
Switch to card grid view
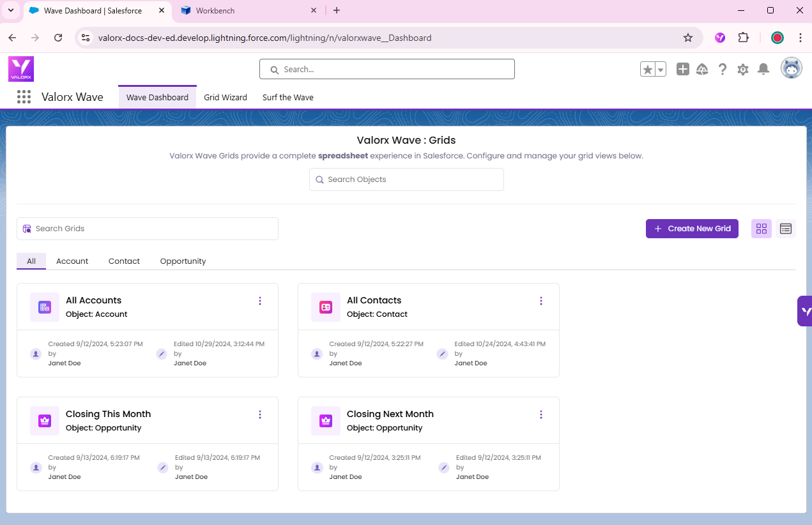(x=762, y=229)
